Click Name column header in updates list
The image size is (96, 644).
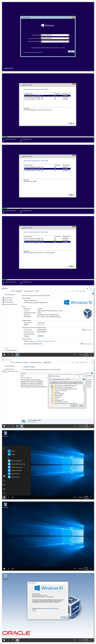point(22,376)
